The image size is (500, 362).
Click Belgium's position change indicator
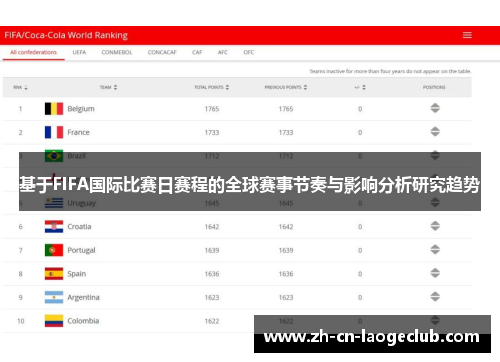[435, 108]
